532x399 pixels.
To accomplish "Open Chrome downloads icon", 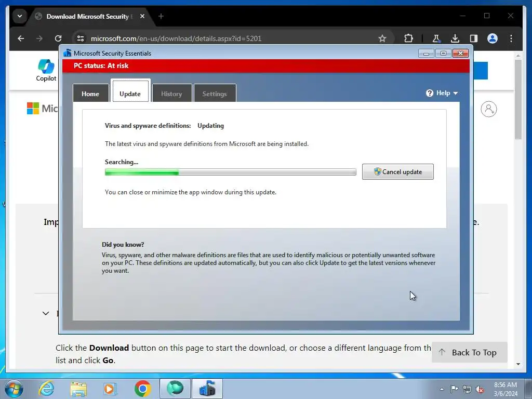I will tap(455, 38).
